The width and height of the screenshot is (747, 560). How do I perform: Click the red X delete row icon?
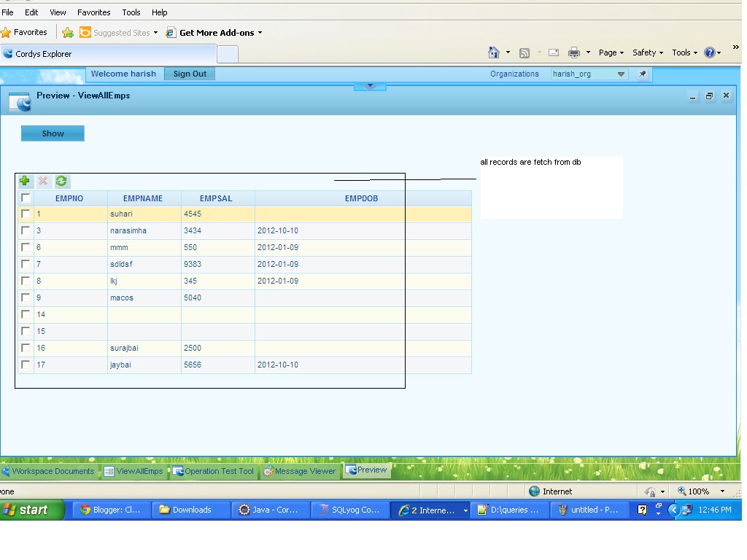click(43, 181)
